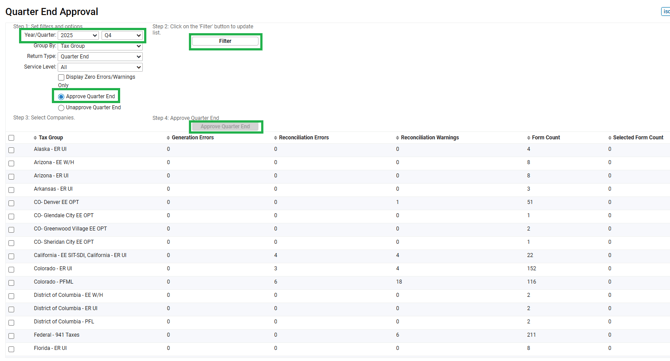
Task: Check the Arizona - EE W/H row
Action: (x=11, y=163)
